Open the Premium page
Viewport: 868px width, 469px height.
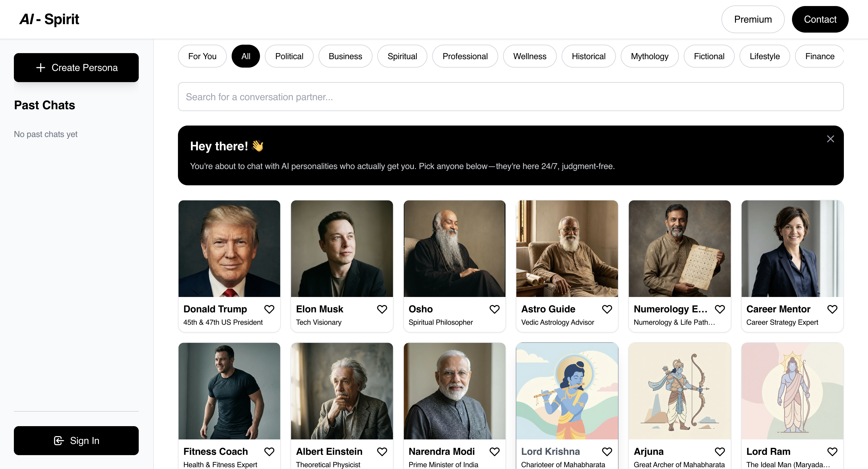[752, 20]
